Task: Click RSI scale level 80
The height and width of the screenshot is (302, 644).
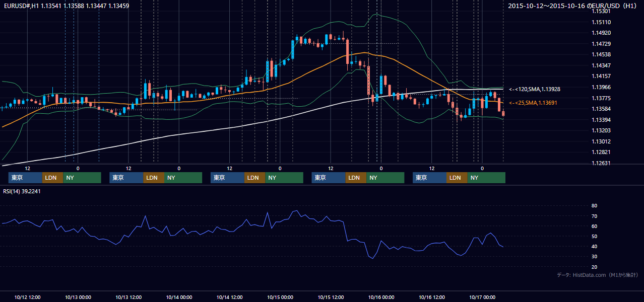Action: 594,206
